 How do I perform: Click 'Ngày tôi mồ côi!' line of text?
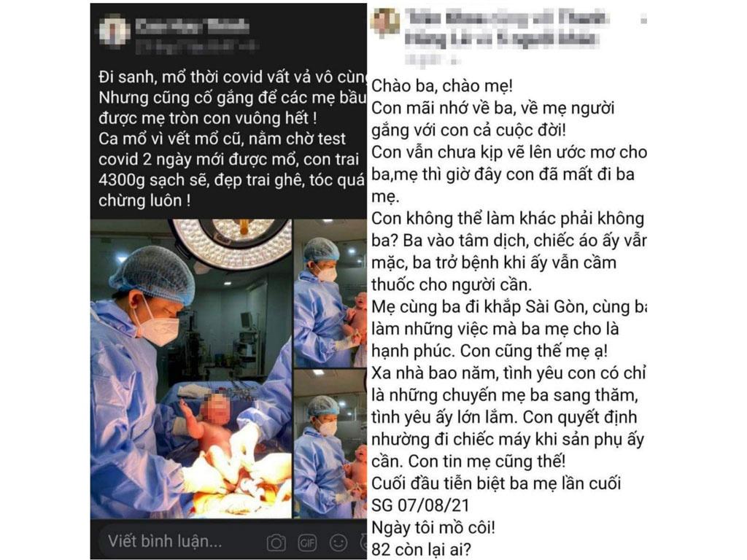433,527
